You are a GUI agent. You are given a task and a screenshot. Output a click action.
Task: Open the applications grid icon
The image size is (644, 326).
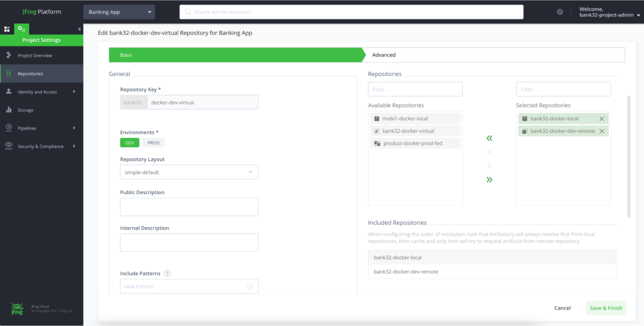click(7, 28)
